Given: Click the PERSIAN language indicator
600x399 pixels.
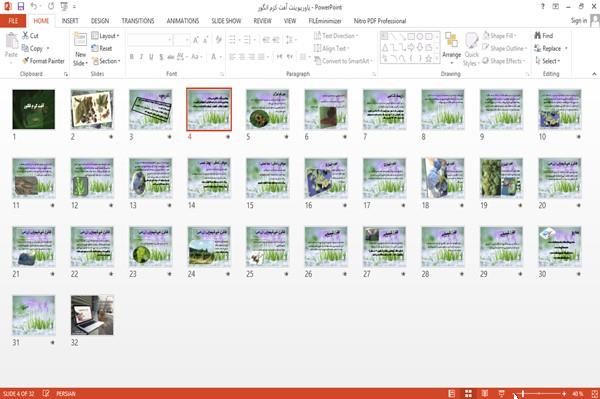Looking at the screenshot, I should 66,394.
